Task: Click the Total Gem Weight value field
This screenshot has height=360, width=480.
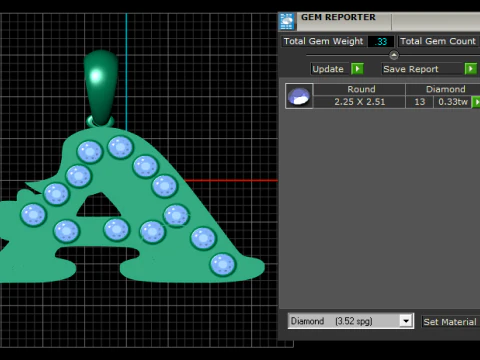Action: coord(381,42)
